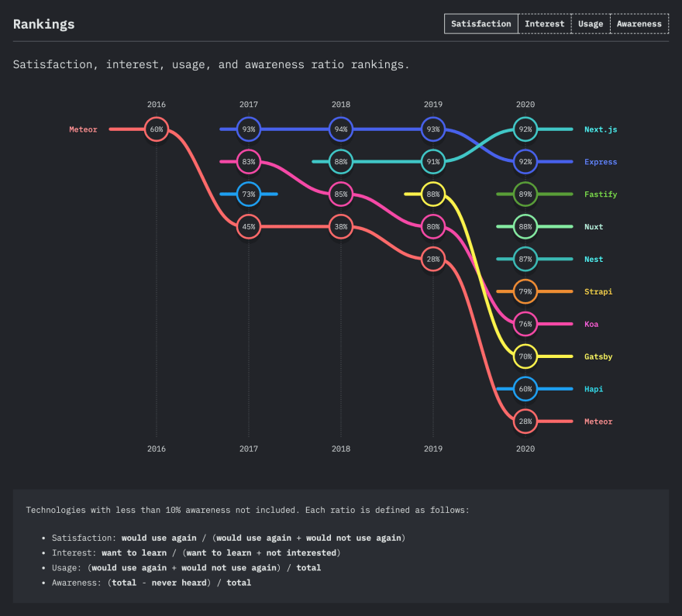Click the Satisfaction ratio definition line

(229, 539)
